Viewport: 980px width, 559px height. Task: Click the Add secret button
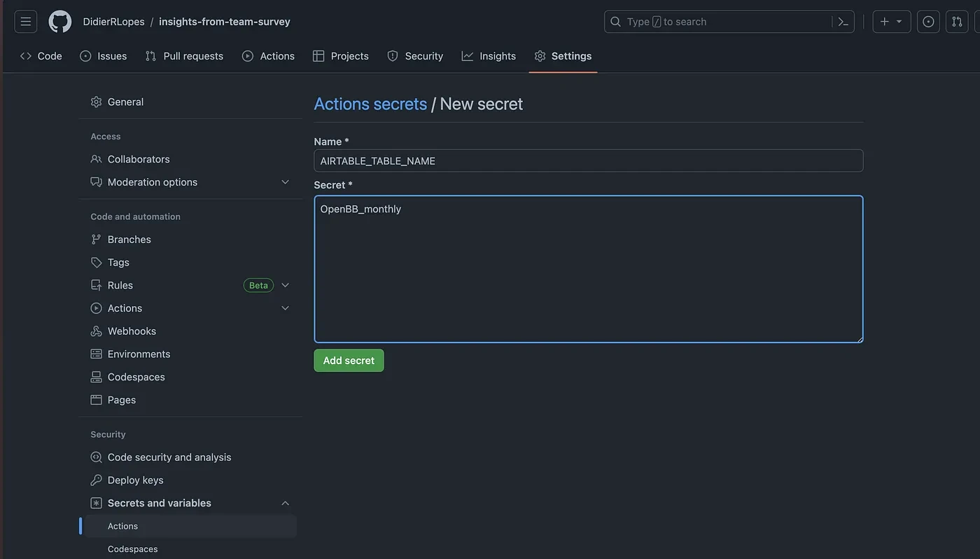click(349, 361)
